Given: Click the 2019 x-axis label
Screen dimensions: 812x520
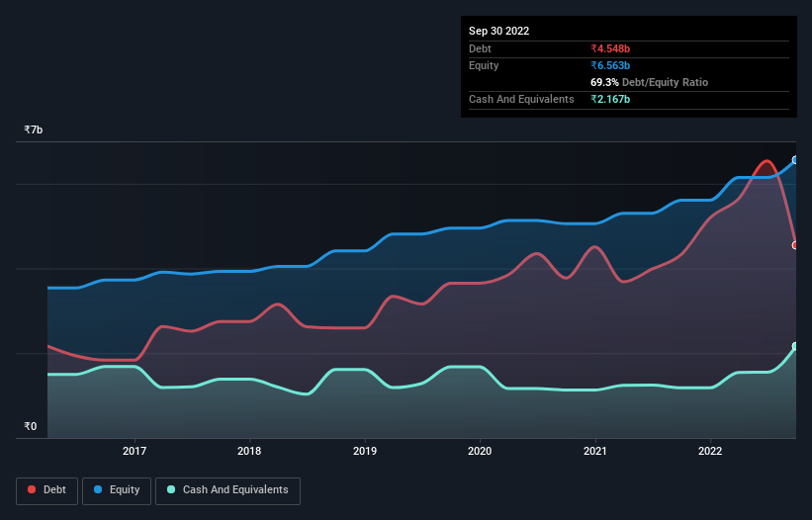Looking at the screenshot, I should (x=365, y=451).
